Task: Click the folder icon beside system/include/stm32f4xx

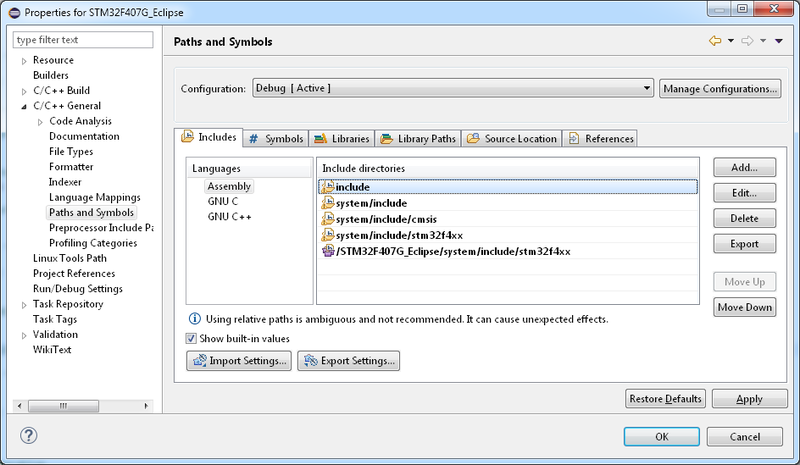Action: (327, 235)
